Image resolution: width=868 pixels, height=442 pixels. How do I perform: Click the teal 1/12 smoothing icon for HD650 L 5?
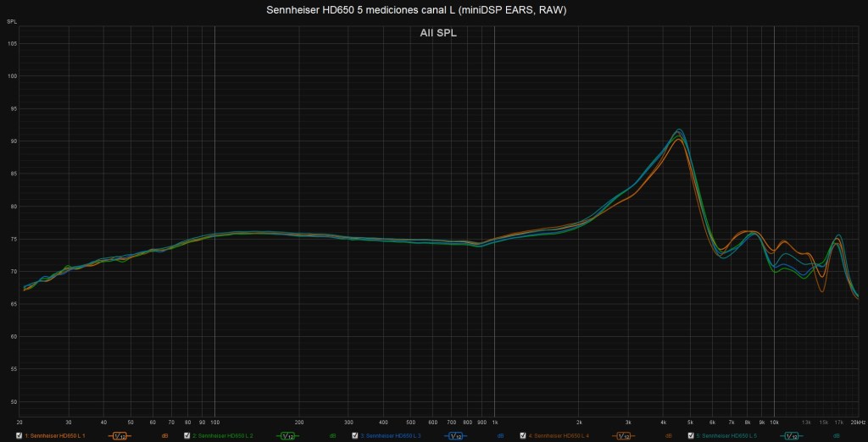tap(791, 436)
